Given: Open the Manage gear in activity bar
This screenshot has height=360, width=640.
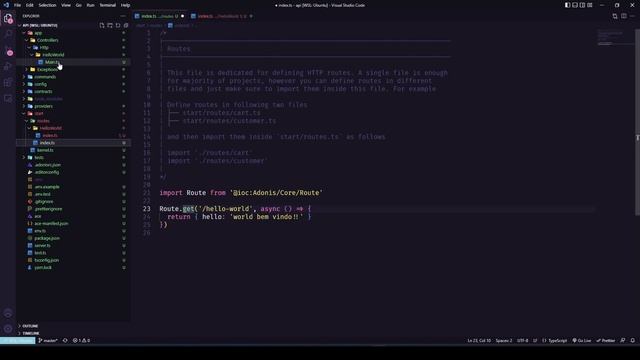Looking at the screenshot, I should [8, 329].
